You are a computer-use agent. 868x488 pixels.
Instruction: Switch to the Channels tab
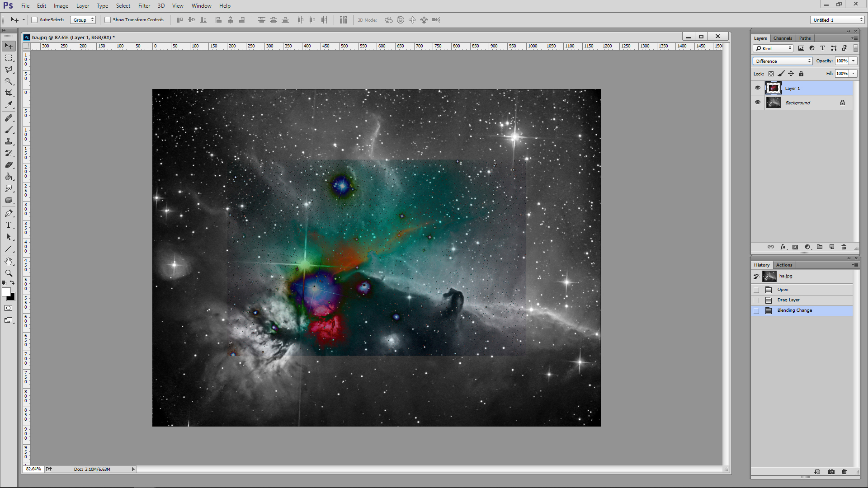783,38
